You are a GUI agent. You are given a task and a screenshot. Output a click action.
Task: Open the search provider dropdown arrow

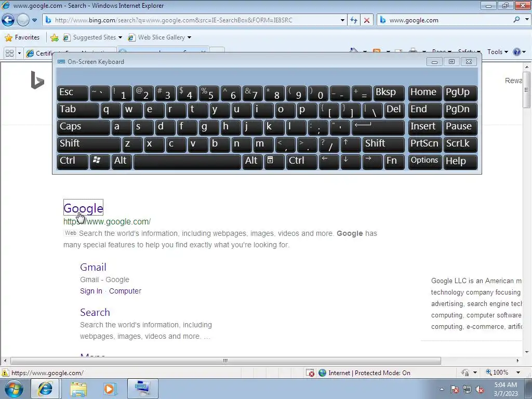(x=527, y=20)
